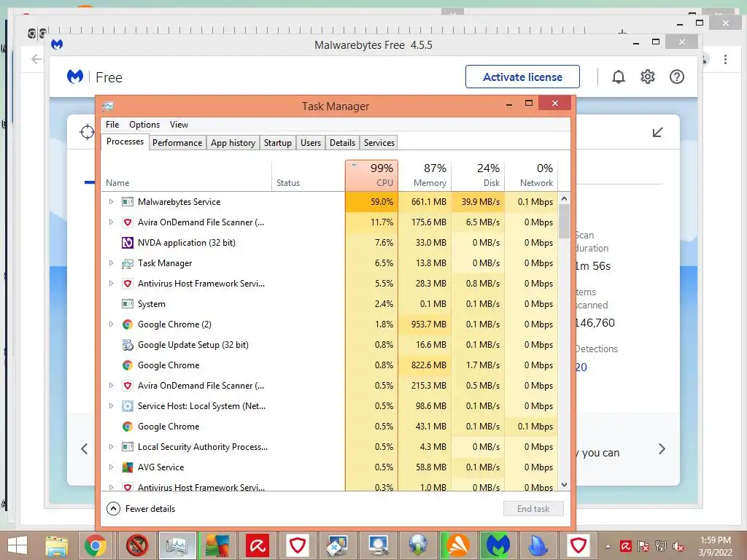The image size is (747, 560).
Task: Click the 20 detections count in Malwarebytes
Action: pyautogui.click(x=581, y=367)
